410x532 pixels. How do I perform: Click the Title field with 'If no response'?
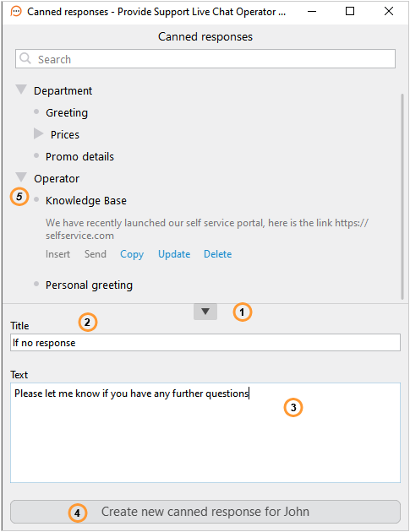205,343
